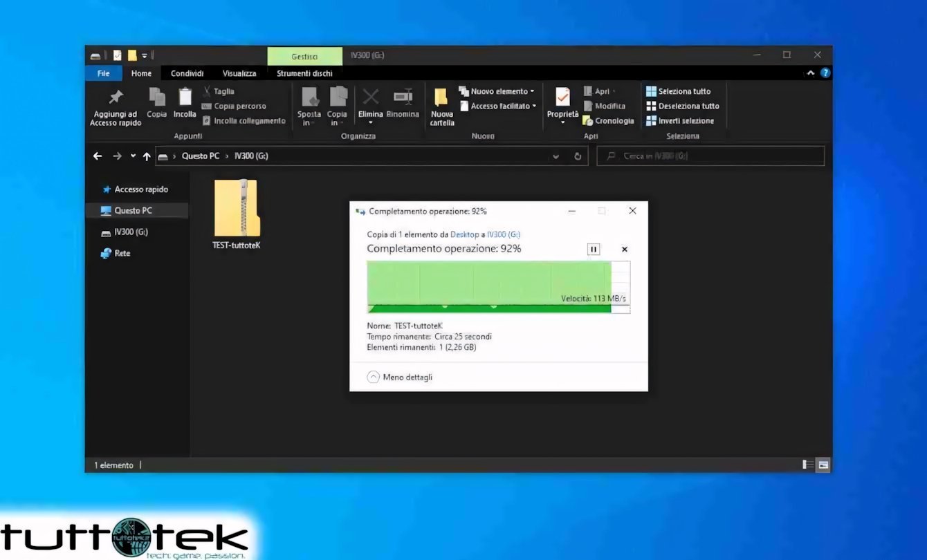Click Incolla collegamento in the ribbon

(x=244, y=121)
